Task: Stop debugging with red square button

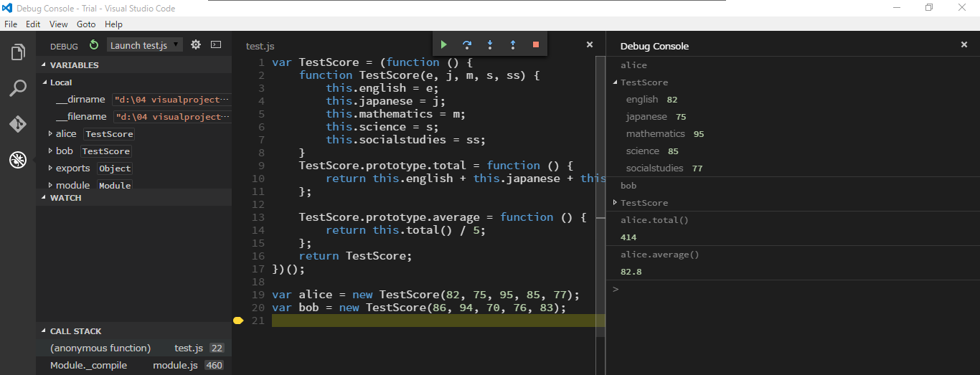Action: click(535, 44)
